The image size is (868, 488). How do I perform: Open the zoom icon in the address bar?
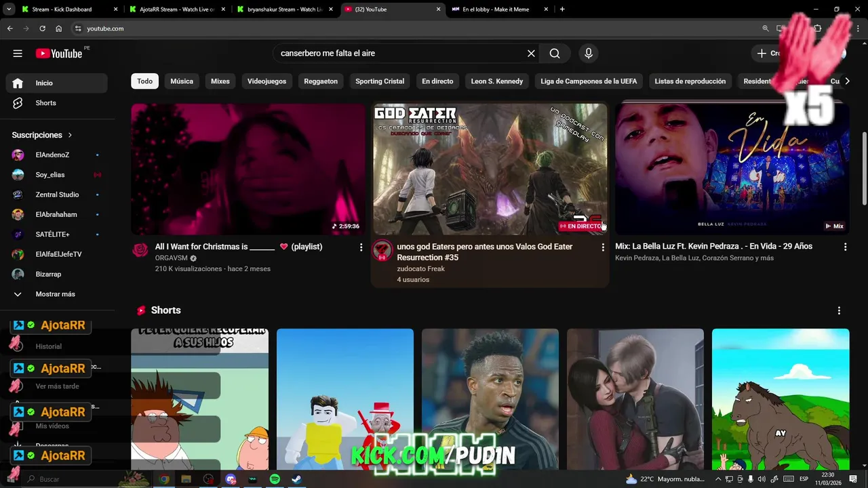click(x=766, y=28)
